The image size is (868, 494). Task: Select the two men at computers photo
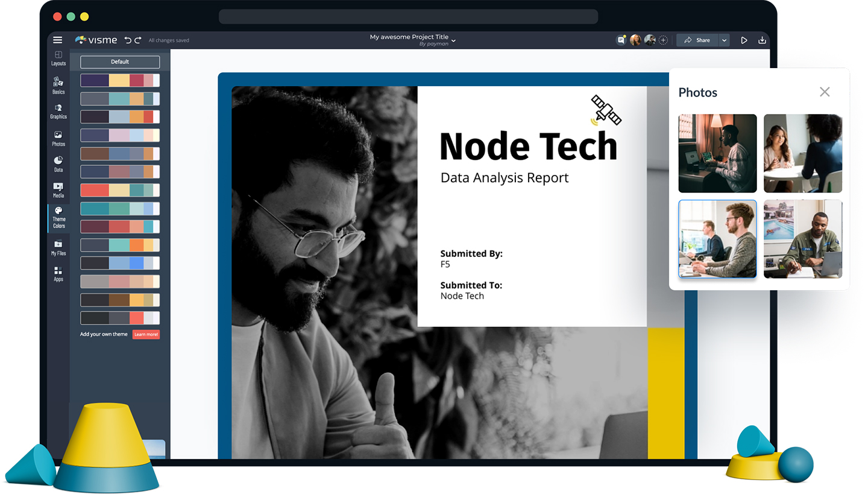coord(717,239)
